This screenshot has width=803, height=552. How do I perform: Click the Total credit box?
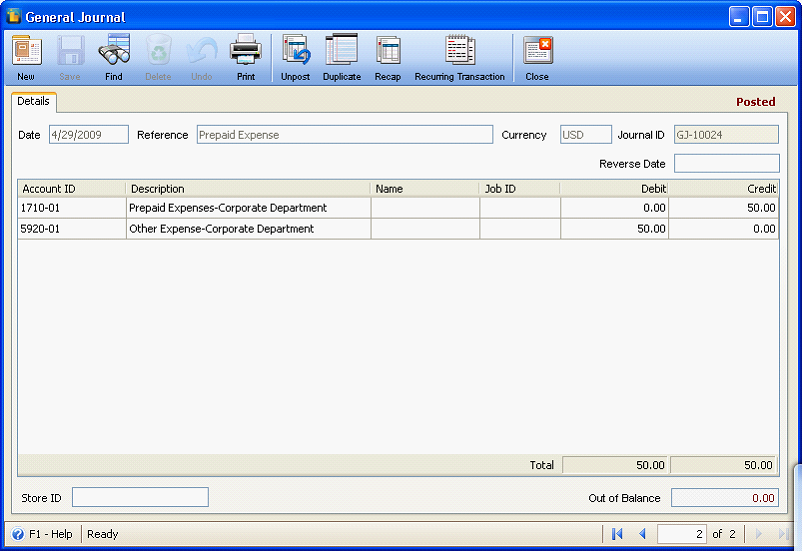pyautogui.click(x=723, y=465)
